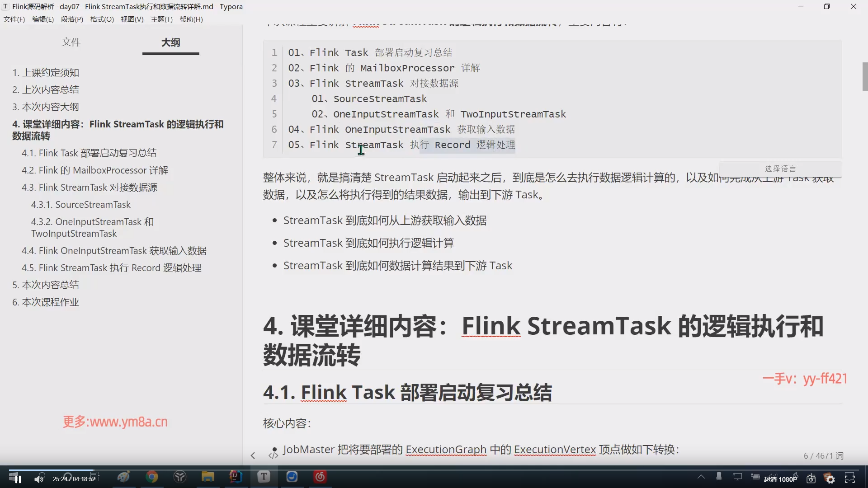Click the Typora taskbar icon
The image size is (868, 488).
pos(264,477)
